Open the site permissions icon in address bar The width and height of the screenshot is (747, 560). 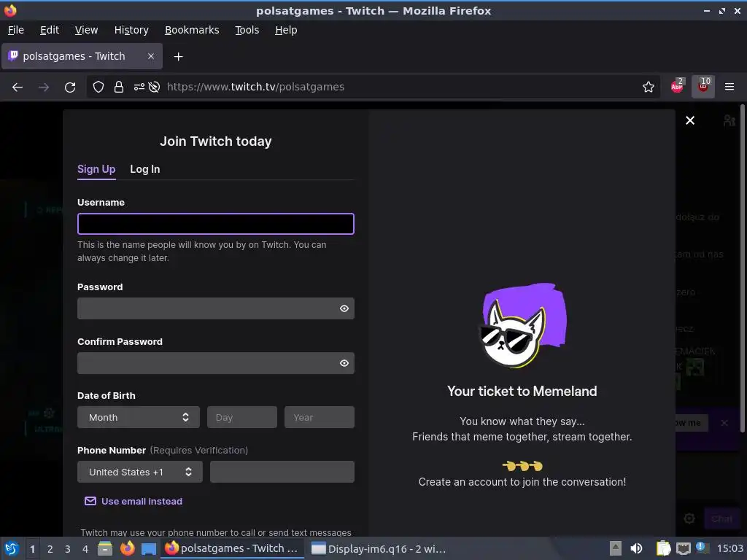[139, 87]
